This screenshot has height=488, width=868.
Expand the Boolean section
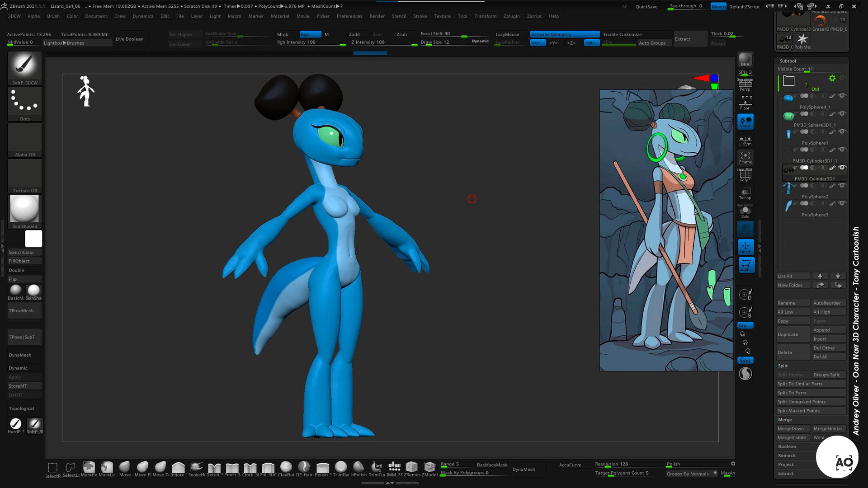pyautogui.click(x=787, y=446)
